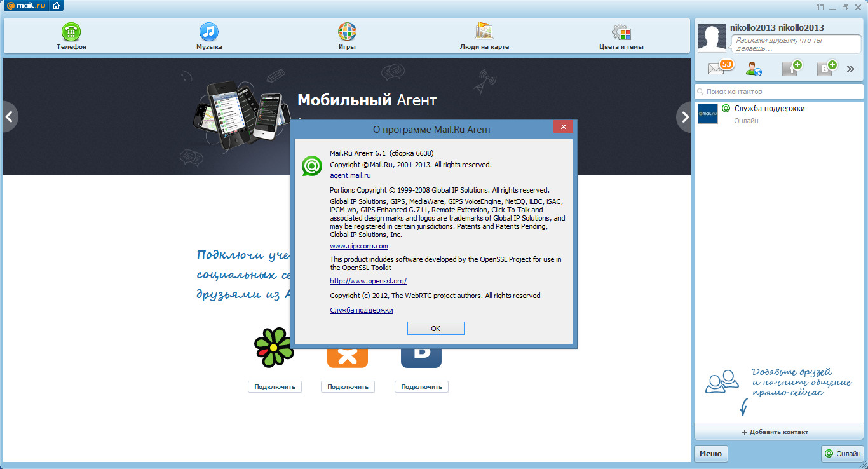Screen dimensions: 868x469
Task: Show previous banner with left arrow
Action: coord(9,117)
